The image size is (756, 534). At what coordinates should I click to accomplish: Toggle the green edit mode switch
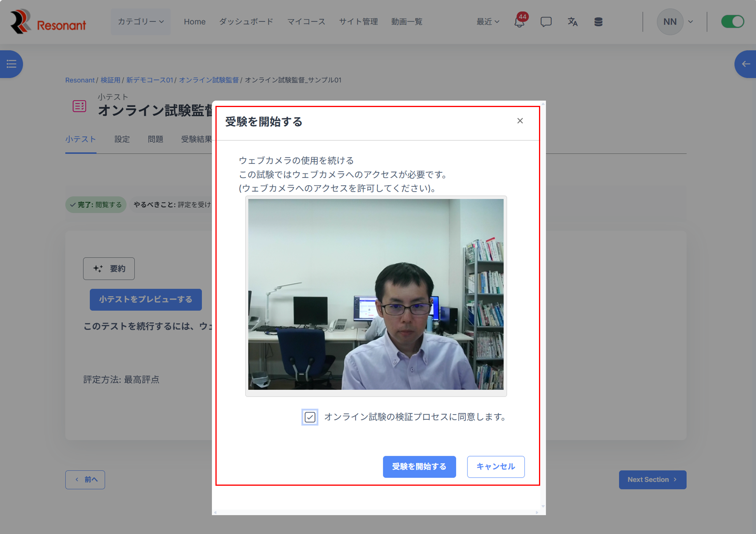(x=732, y=22)
